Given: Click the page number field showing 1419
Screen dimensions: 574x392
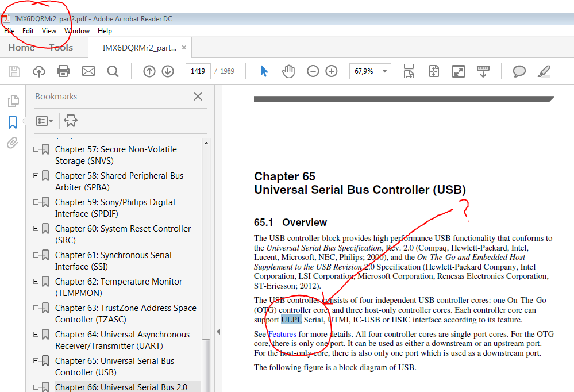Looking at the screenshot, I should (x=198, y=71).
